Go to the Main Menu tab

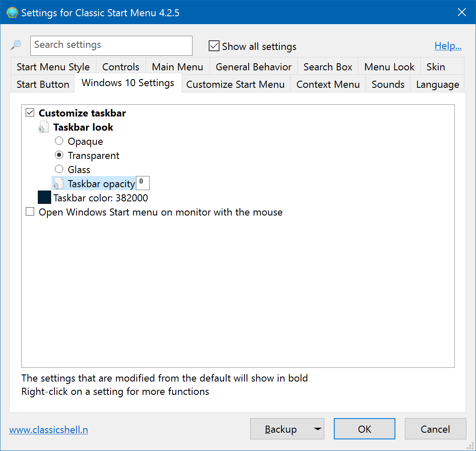coord(177,67)
